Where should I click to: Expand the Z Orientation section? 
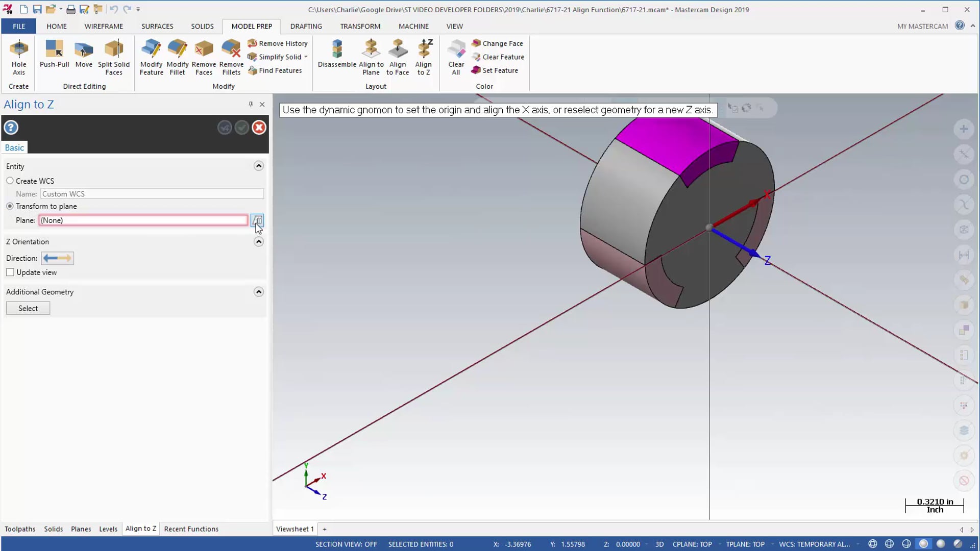tap(258, 241)
